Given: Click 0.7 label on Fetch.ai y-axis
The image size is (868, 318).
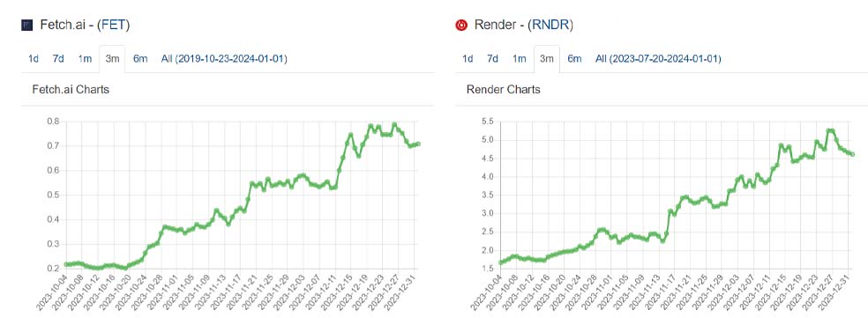Looking at the screenshot, I should tap(53, 146).
